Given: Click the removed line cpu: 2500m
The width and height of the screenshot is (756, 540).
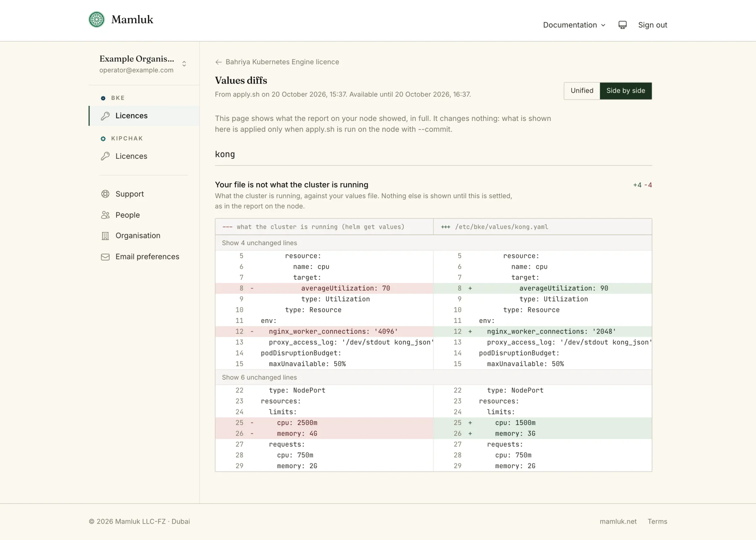Looking at the screenshot, I should (x=324, y=423).
